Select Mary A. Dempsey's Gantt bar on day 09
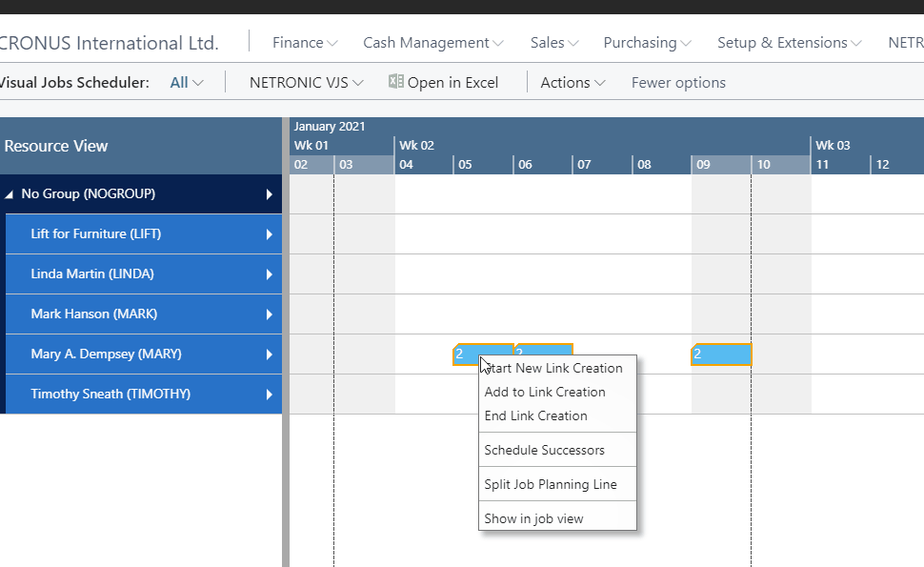The image size is (924, 567). [719, 354]
